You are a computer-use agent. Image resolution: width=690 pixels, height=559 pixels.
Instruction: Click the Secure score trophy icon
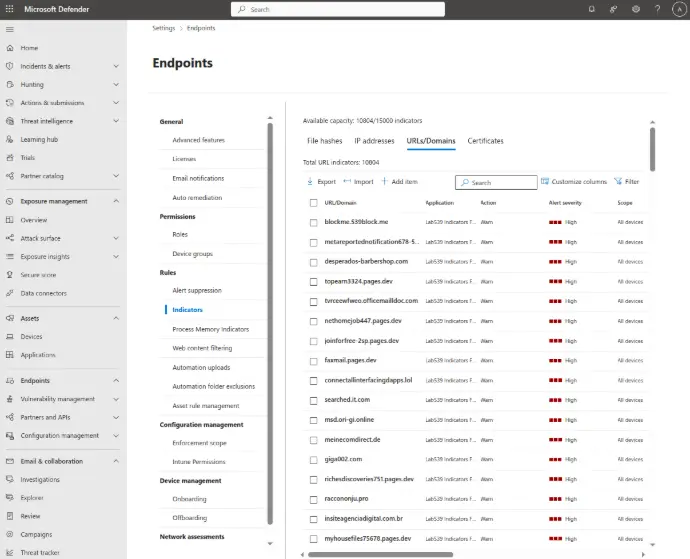10,275
